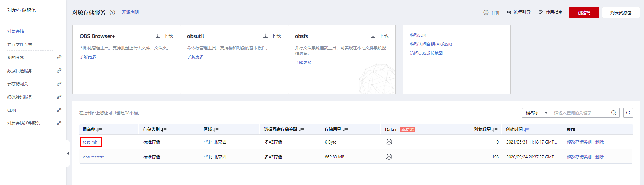
Task: Click the refresh bucket list icon
Action: point(628,113)
